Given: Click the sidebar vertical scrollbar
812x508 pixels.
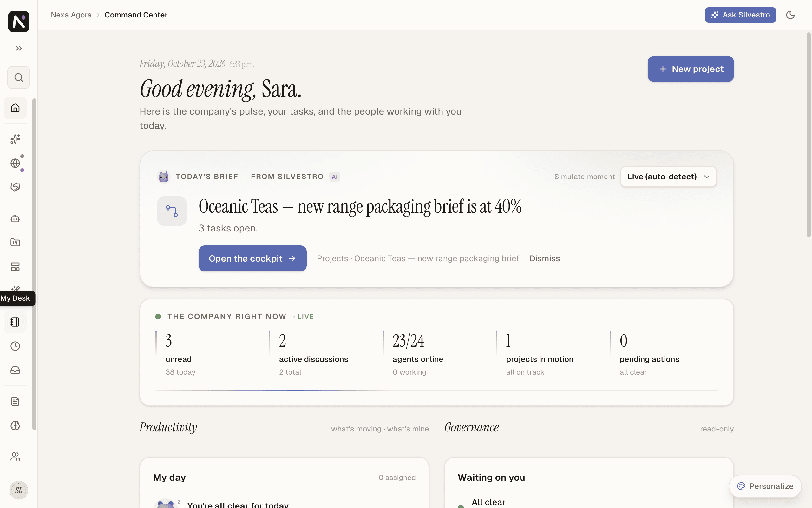Looking at the screenshot, I should pyautogui.click(x=34, y=264).
